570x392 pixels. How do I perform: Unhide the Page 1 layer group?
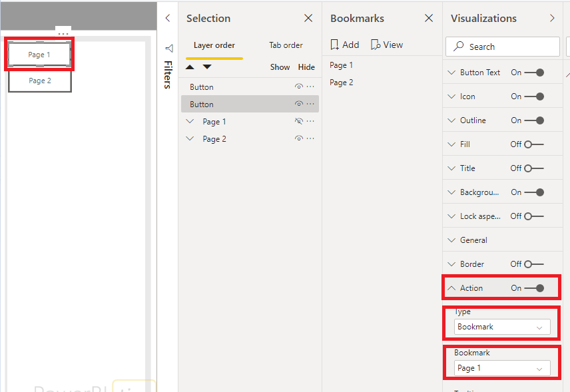point(299,122)
